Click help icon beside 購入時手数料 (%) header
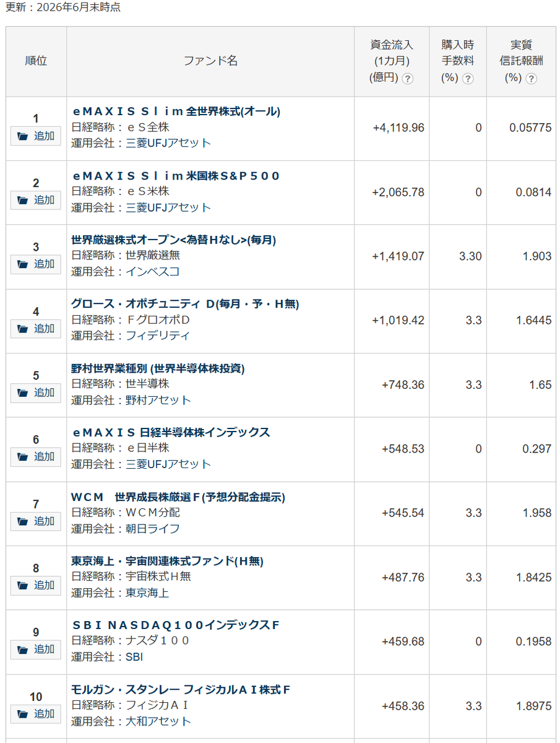Viewport: 560px width, 743px height. point(468,79)
